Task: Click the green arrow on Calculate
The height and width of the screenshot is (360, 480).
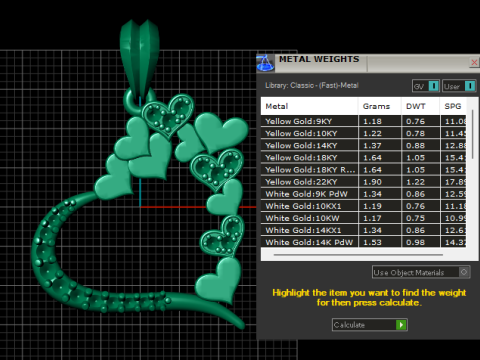Action: [401, 325]
